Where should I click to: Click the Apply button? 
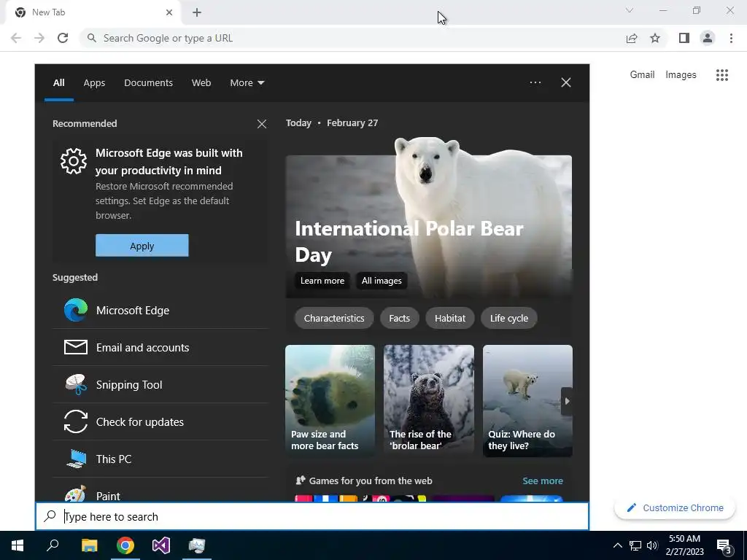pos(142,246)
